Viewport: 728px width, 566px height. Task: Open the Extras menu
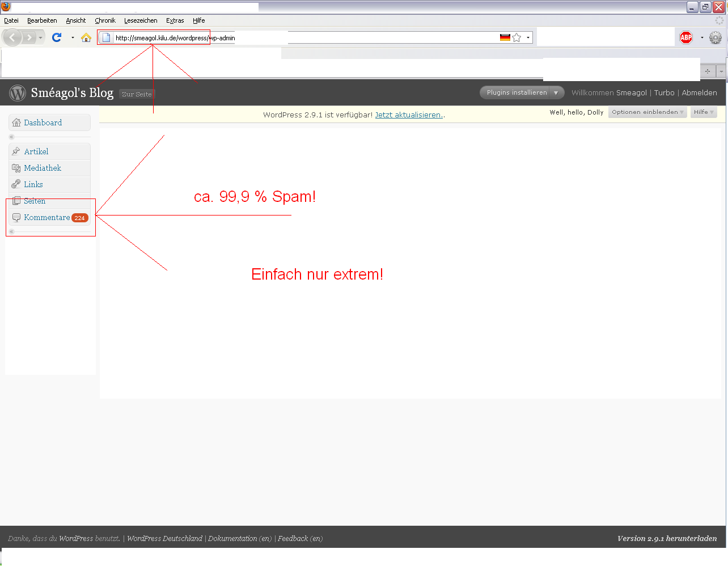[175, 20]
